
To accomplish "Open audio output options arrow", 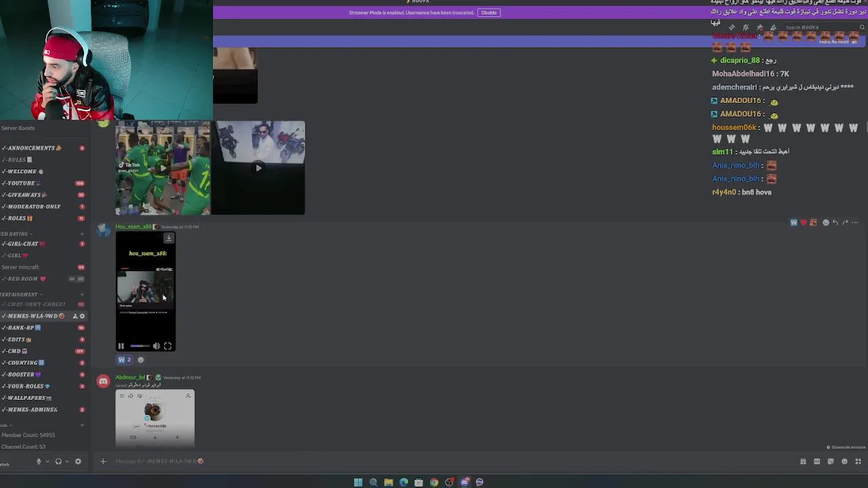I will click(66, 462).
